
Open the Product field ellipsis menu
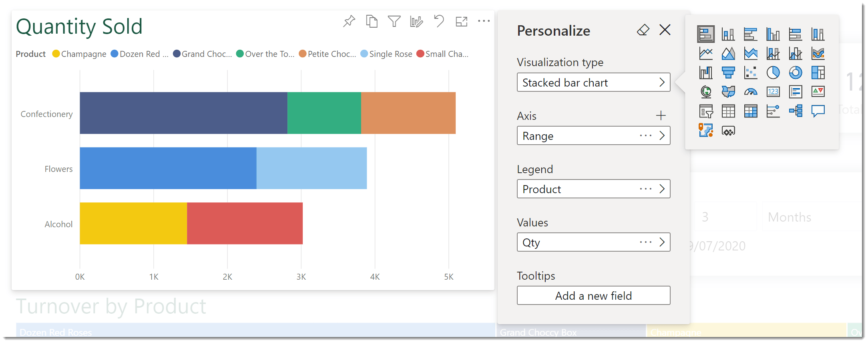[646, 189]
